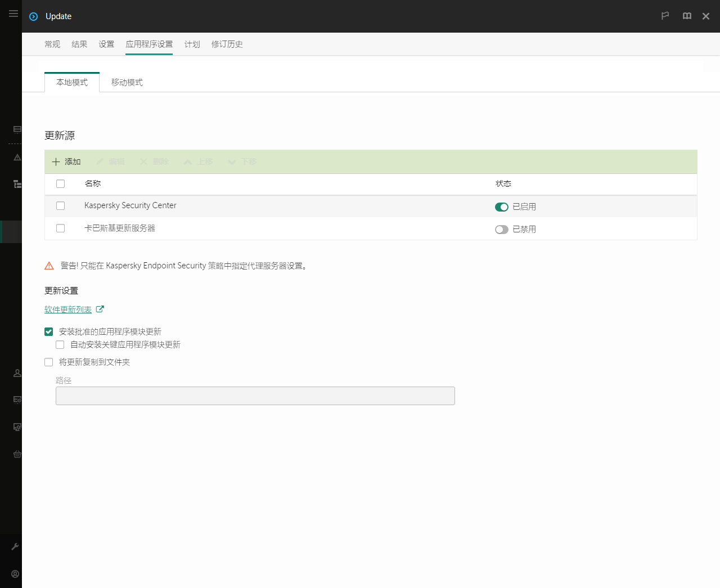The image size is (720, 588).
Task: Open the 计划 tab
Action: [192, 44]
